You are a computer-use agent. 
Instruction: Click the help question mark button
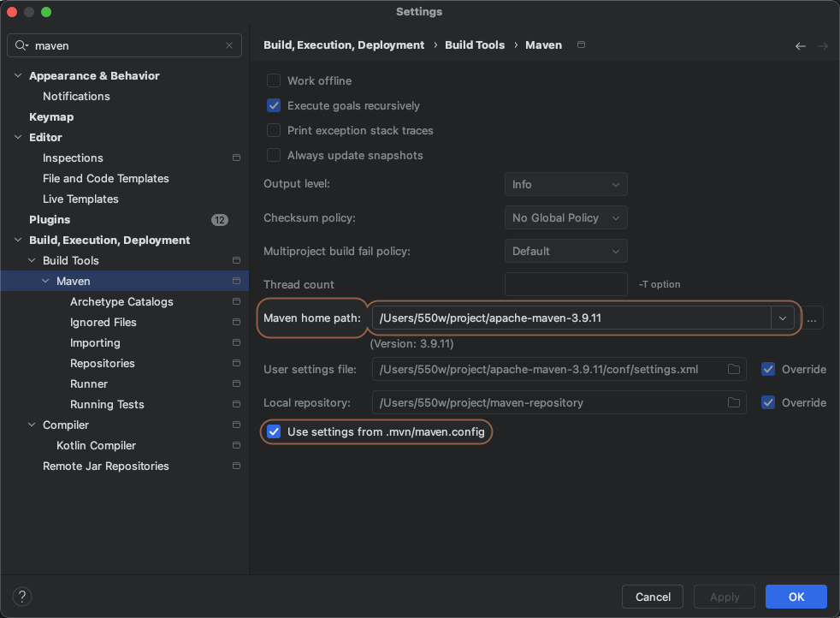[x=22, y=597]
